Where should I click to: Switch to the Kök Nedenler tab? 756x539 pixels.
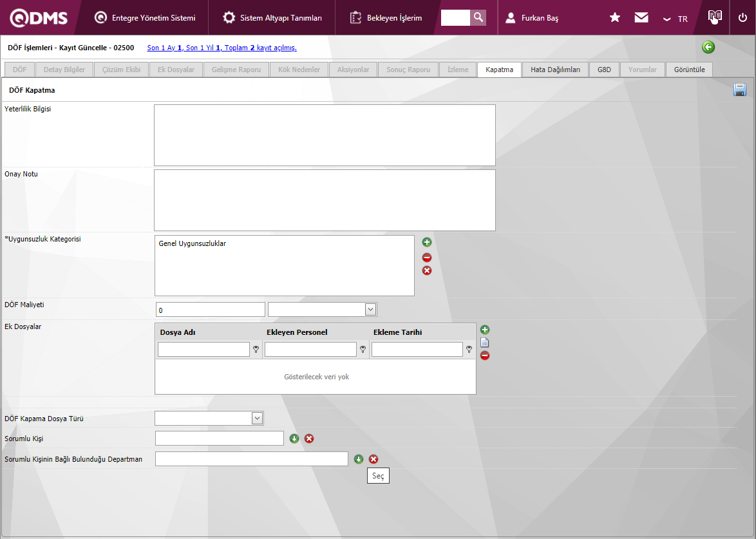299,70
